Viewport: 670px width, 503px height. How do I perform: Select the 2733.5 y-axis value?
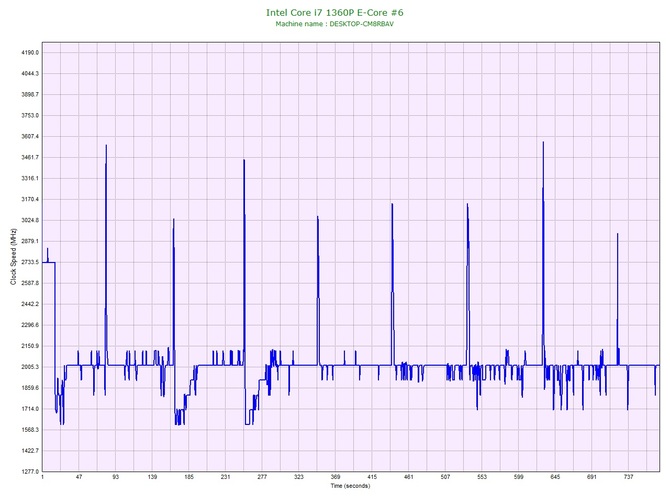pyautogui.click(x=30, y=262)
